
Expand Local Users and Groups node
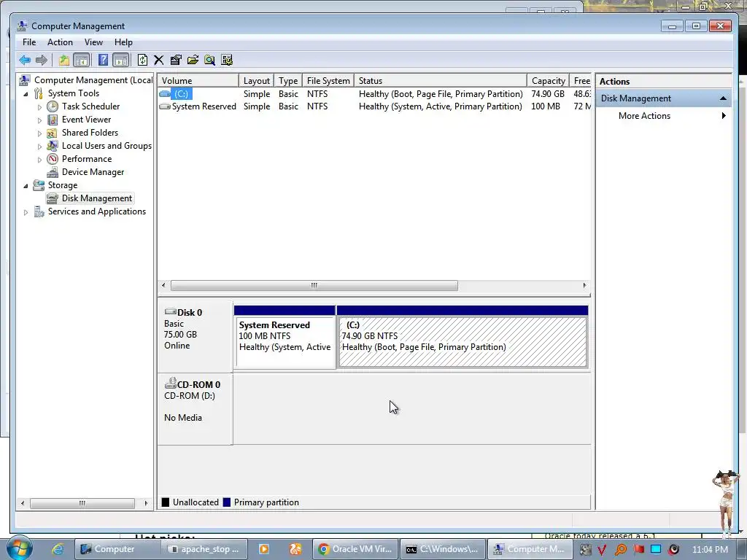point(39,146)
